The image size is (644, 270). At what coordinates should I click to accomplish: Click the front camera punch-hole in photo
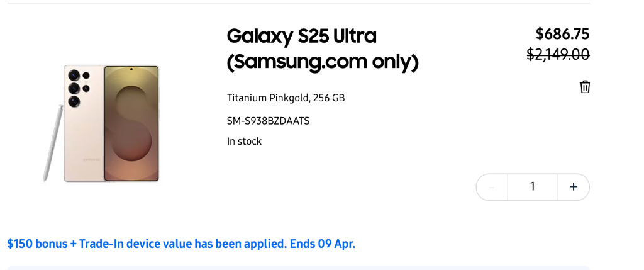[131, 69]
